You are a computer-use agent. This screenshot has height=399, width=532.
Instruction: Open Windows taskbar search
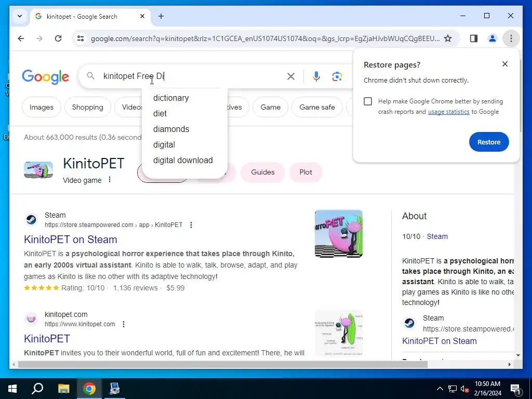[x=37, y=389]
